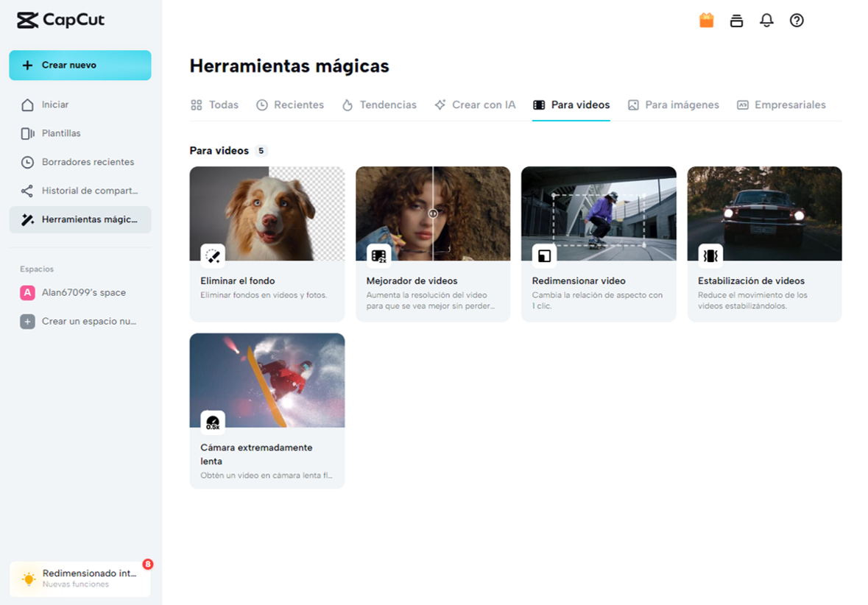This screenshot has height=605, width=868.
Task: Open Borradores recientes
Action: tap(80, 162)
